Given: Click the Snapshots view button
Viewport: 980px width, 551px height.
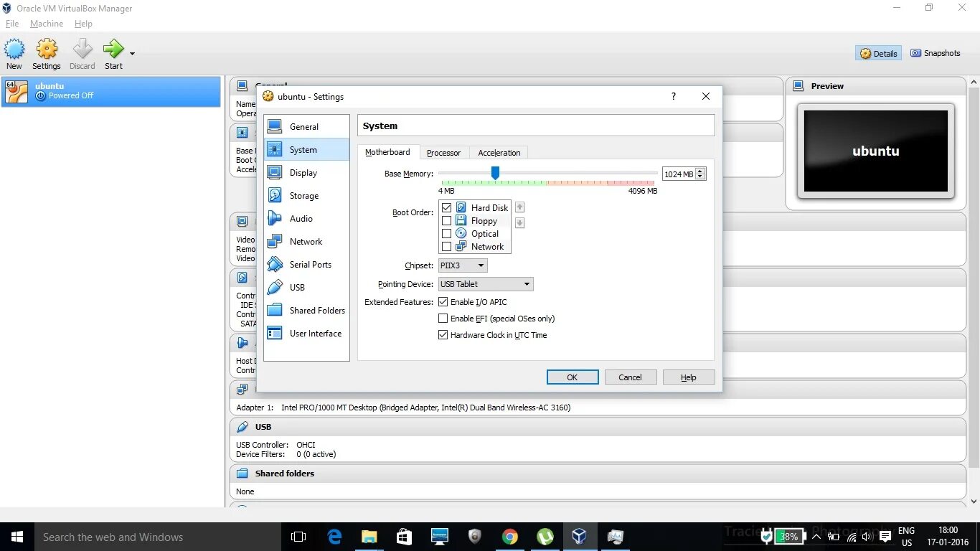Looking at the screenshot, I should click(x=936, y=53).
